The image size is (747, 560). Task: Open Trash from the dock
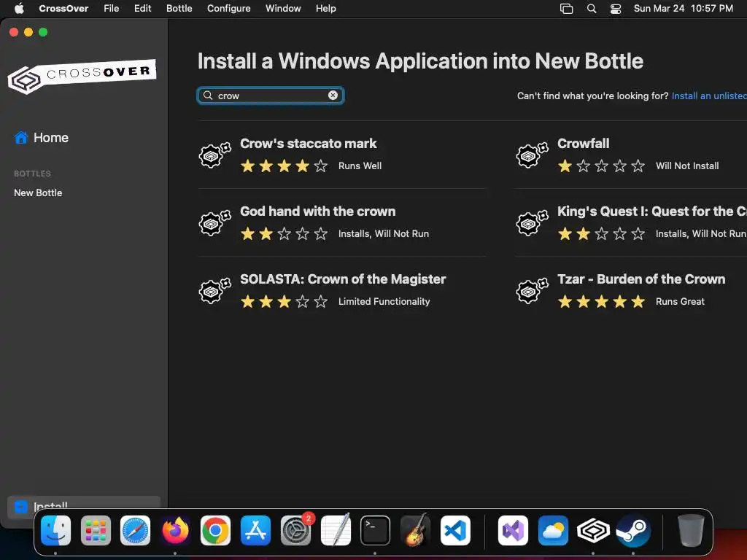point(691,530)
